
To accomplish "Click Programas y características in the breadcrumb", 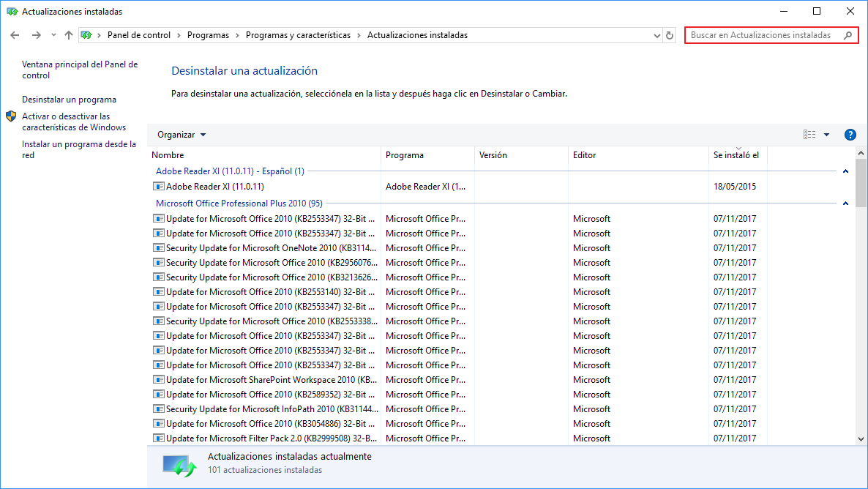I will [298, 35].
